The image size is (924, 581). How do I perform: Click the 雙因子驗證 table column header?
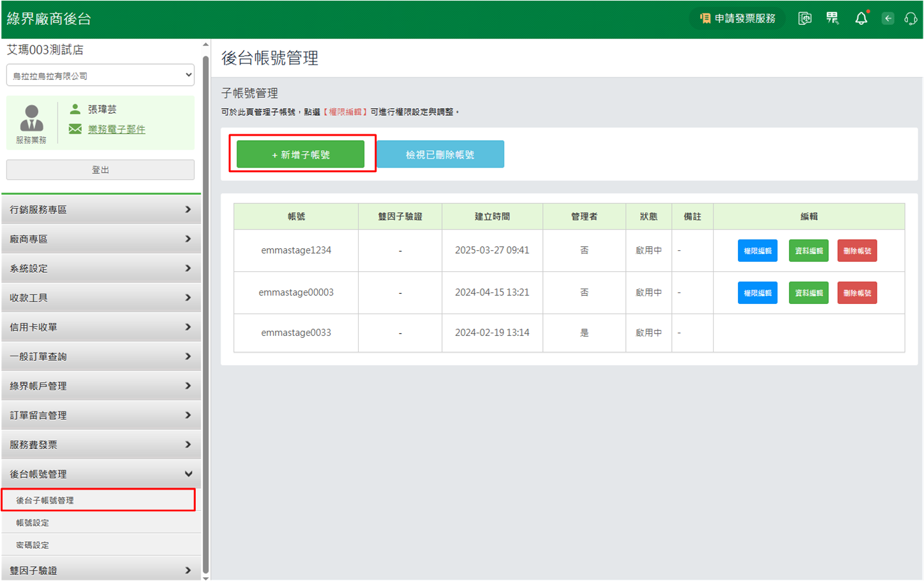[400, 216]
